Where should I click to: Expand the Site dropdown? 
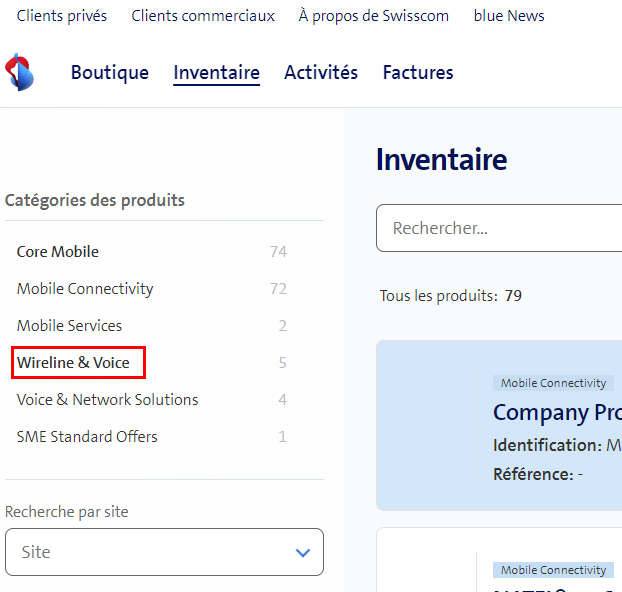164,552
